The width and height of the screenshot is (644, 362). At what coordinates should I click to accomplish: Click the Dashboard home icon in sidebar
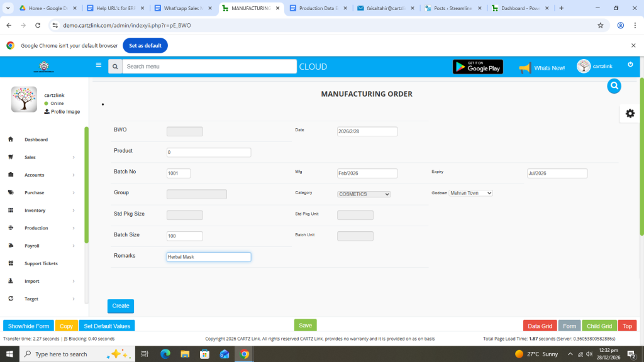(11, 140)
